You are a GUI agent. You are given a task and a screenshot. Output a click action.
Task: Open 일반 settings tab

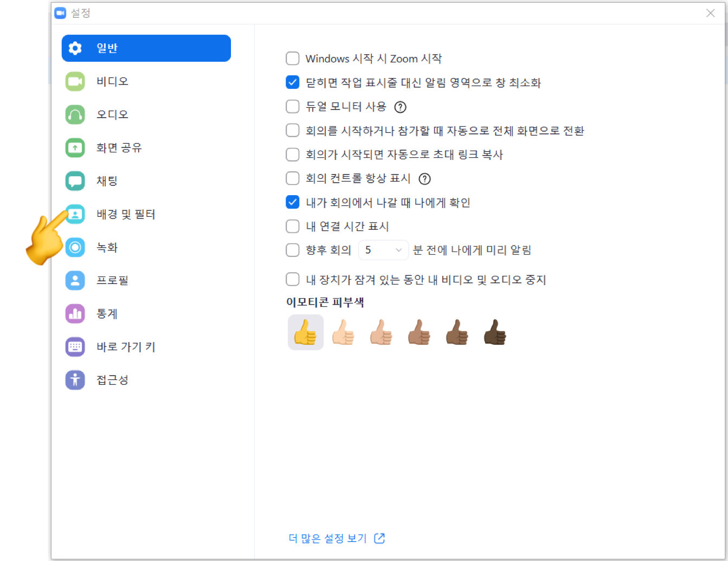(146, 48)
